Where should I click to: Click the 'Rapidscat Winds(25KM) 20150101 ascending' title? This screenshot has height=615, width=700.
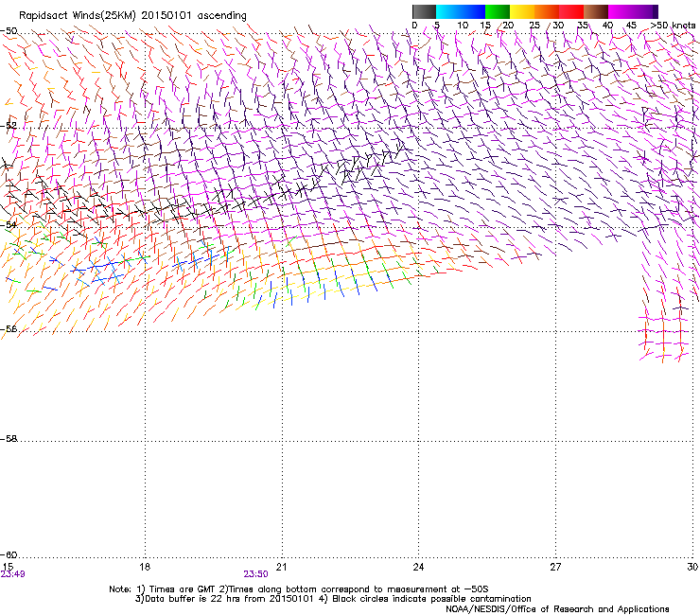[x=132, y=16]
